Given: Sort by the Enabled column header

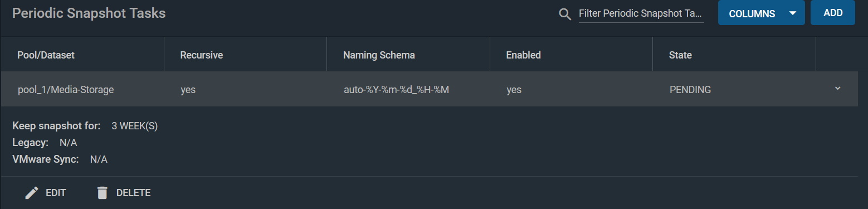Looking at the screenshot, I should click(523, 55).
